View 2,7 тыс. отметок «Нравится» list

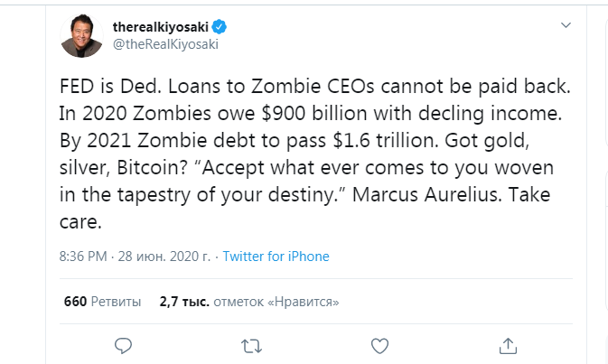click(x=249, y=302)
